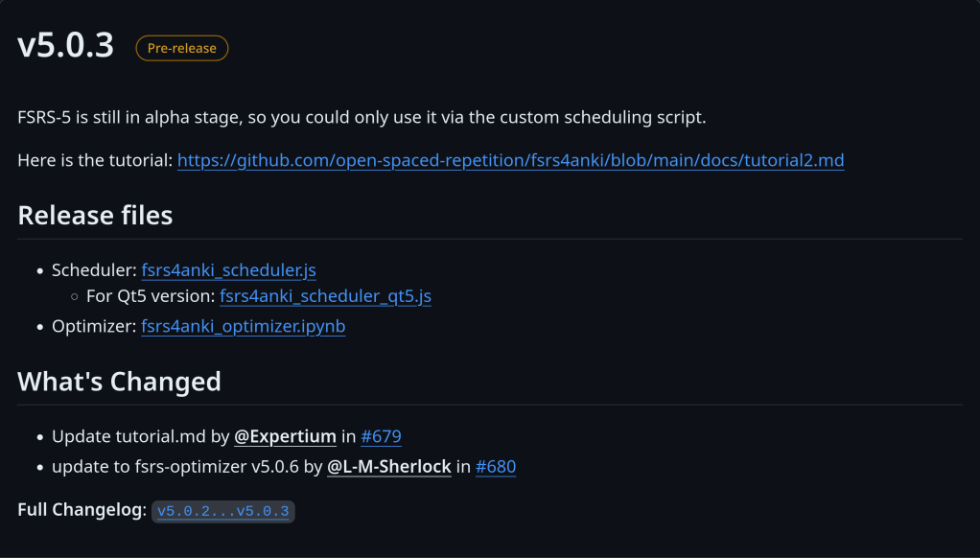The width and height of the screenshot is (980, 558).
Task: Visit @L-M-Sherlock's profile
Action: coord(388,467)
